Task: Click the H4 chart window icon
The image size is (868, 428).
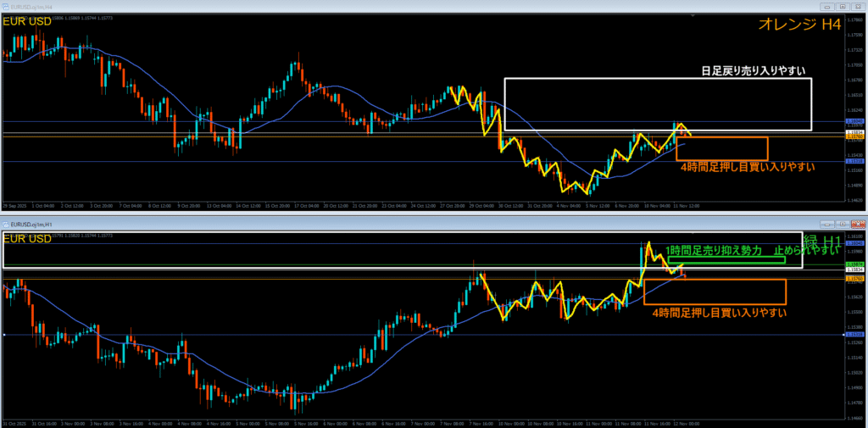Action: [x=6, y=7]
